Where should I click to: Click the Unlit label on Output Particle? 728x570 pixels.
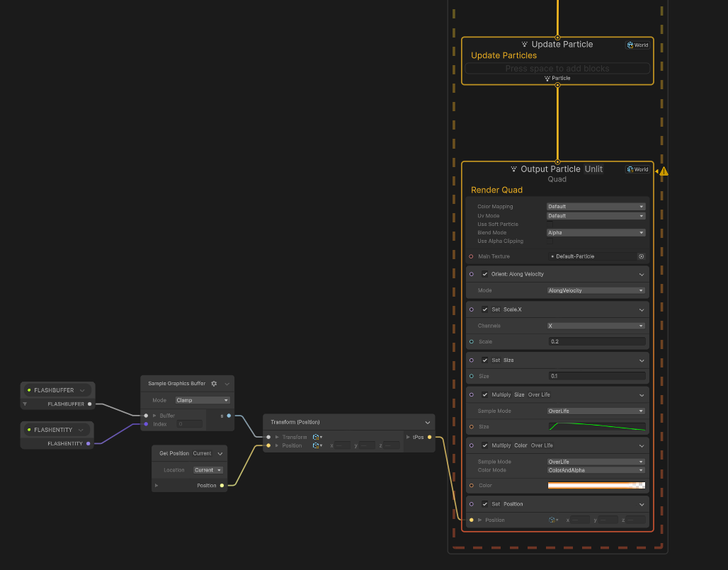pyautogui.click(x=593, y=169)
